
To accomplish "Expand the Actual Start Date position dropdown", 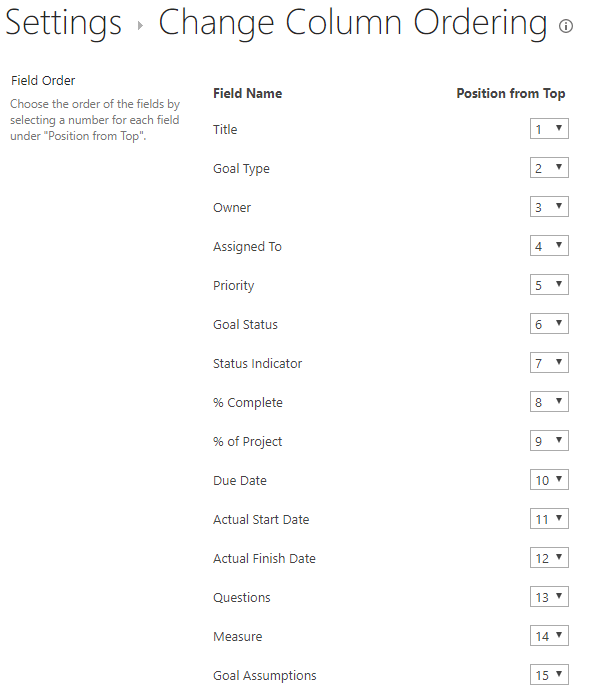I will (549, 519).
